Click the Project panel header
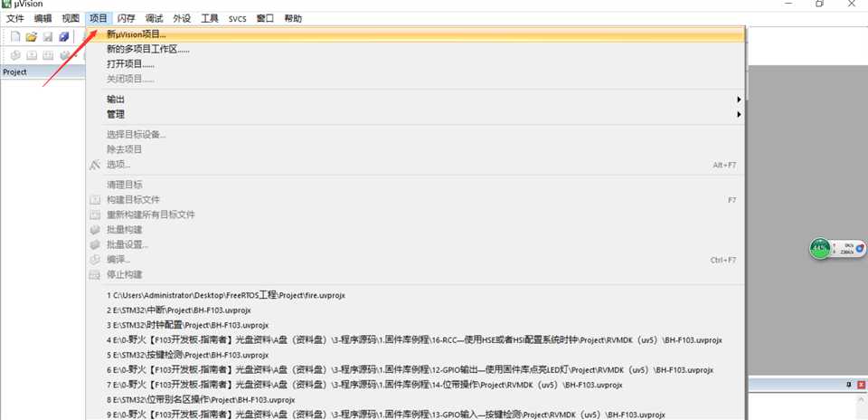 click(x=43, y=72)
